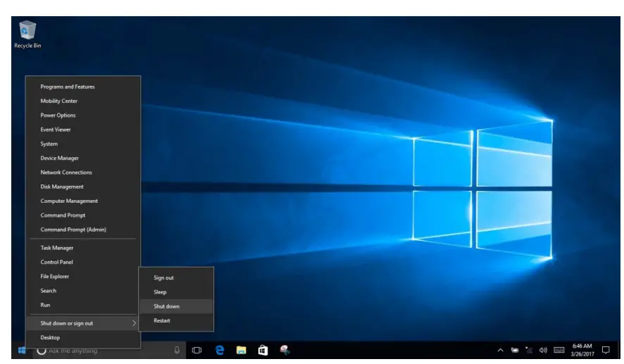The width and height of the screenshot is (624, 364).
Task: Choose Restart in the submenu
Action: click(176, 320)
